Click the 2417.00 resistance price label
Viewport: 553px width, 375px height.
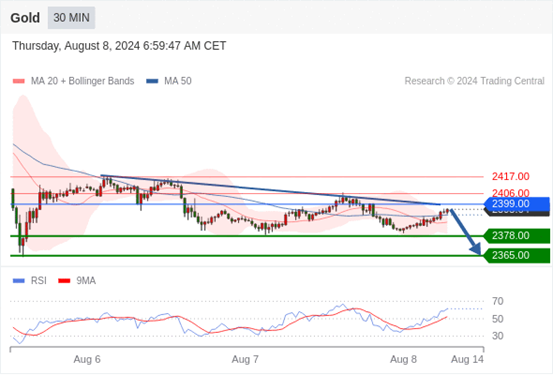511,176
